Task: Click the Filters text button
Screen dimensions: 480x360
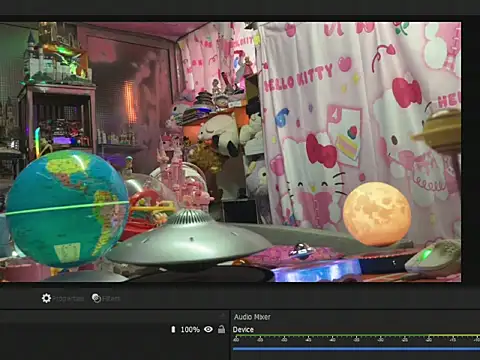Action: click(x=111, y=299)
